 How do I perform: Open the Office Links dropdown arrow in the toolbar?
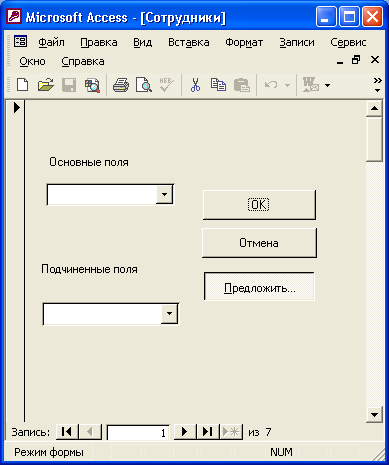click(x=328, y=86)
